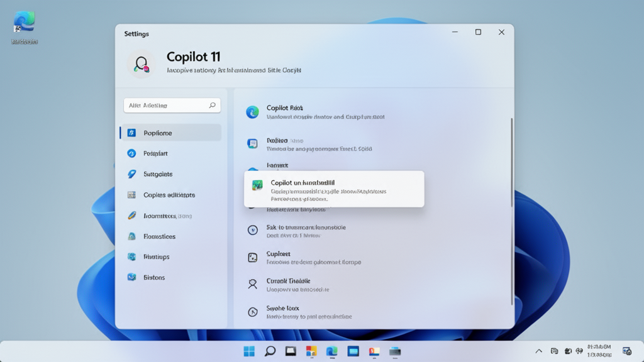Open the red and yellow taskbar app

[x=374, y=351]
